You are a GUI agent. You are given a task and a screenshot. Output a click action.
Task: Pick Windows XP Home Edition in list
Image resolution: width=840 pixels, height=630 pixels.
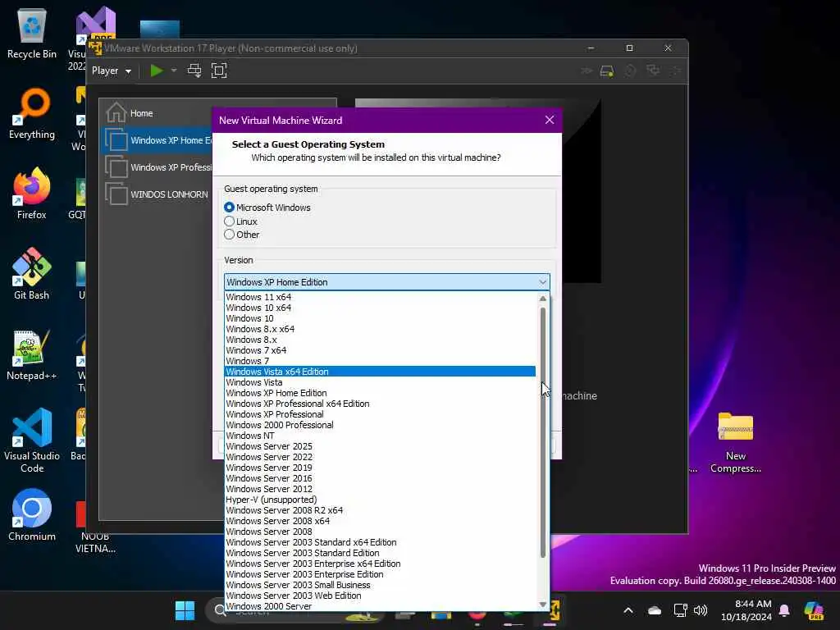pos(380,393)
